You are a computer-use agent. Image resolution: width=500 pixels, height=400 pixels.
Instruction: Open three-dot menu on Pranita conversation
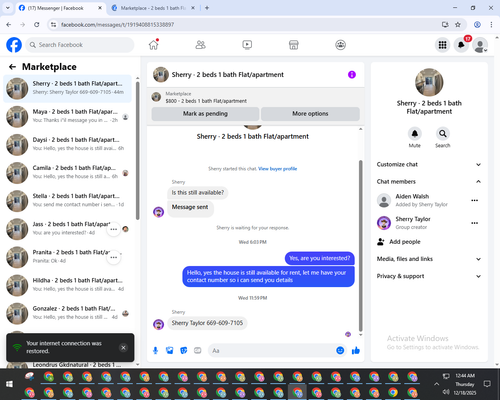pos(113,258)
